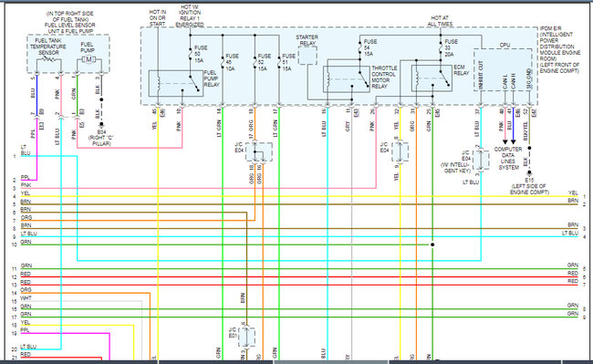Select the WHT label on the left edge
This screenshot has height=364, width=593.
tap(26, 298)
